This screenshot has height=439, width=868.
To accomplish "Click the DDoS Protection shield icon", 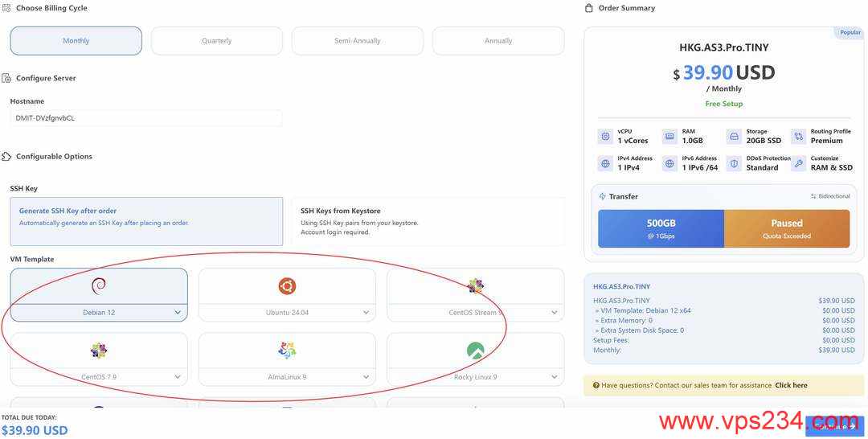I will coord(734,163).
